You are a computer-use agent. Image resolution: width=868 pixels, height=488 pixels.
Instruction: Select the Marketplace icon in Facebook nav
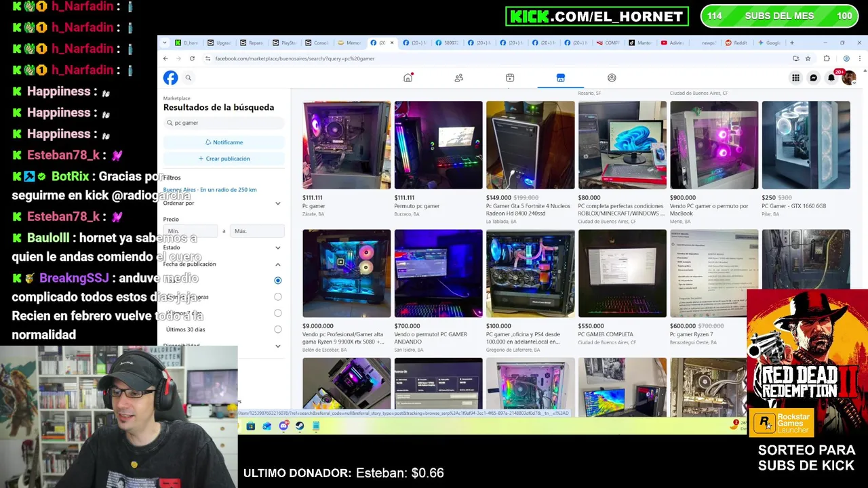561,78
